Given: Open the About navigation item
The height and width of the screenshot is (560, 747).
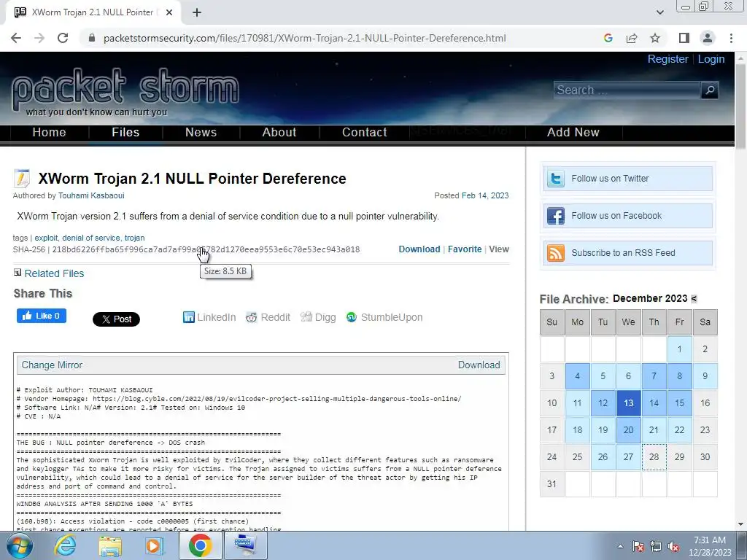Looking at the screenshot, I should (279, 133).
